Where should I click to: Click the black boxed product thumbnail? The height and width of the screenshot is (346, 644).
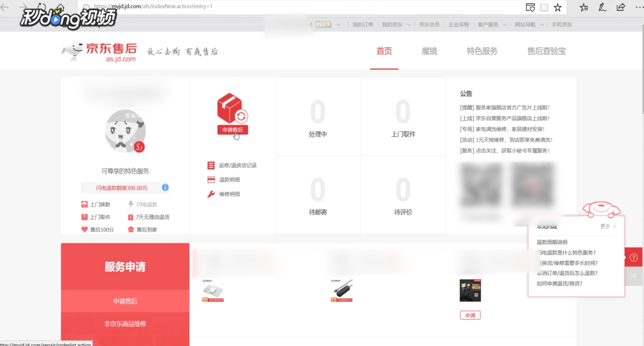click(470, 291)
